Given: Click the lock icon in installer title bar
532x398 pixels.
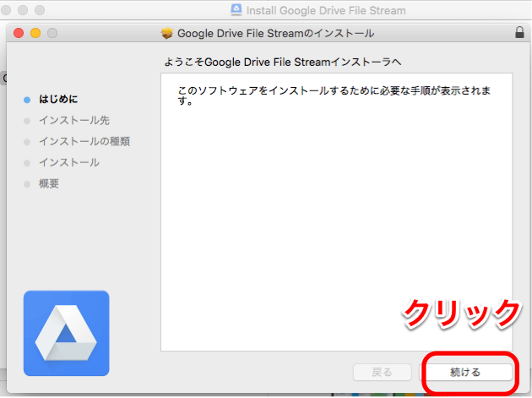Looking at the screenshot, I should (x=518, y=33).
